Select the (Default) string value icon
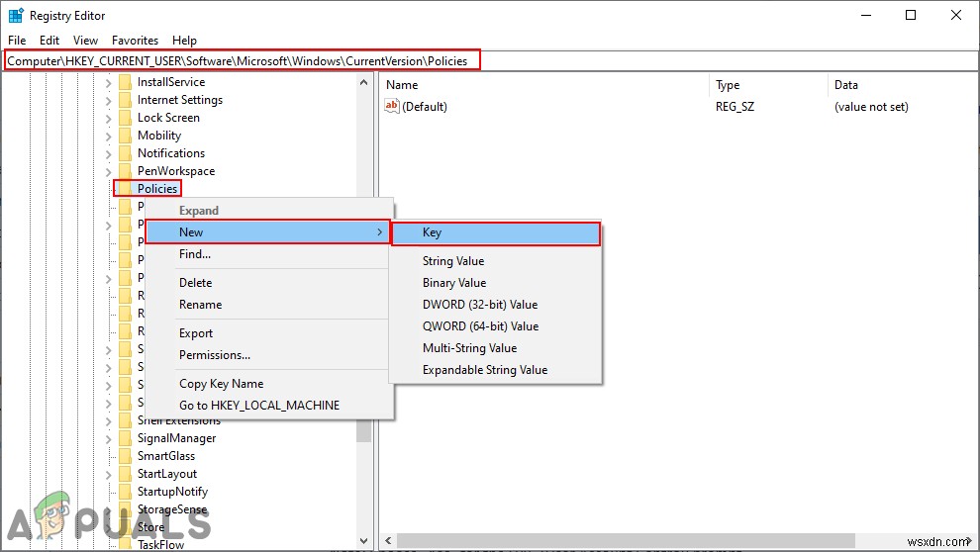The width and height of the screenshot is (980, 552). [391, 106]
